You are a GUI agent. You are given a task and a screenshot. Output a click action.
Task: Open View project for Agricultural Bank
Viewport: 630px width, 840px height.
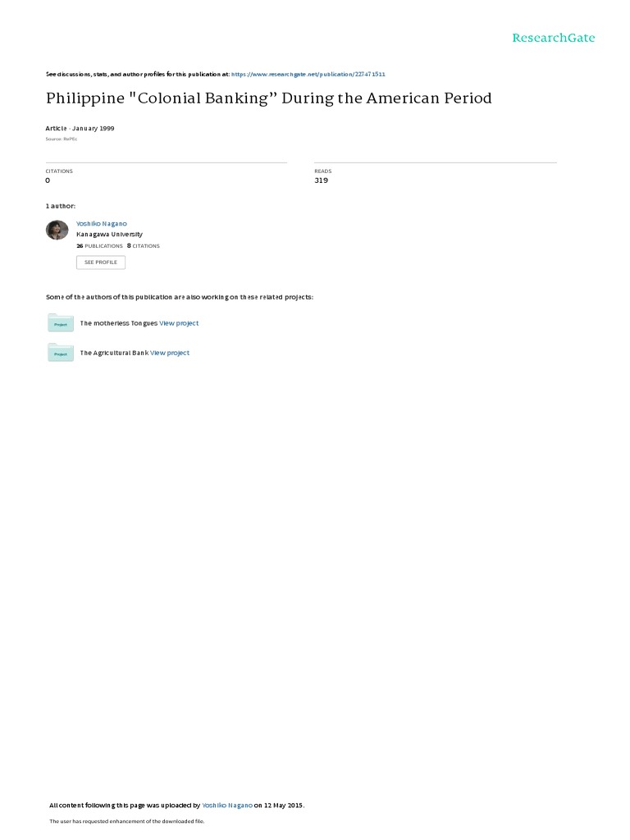point(170,353)
